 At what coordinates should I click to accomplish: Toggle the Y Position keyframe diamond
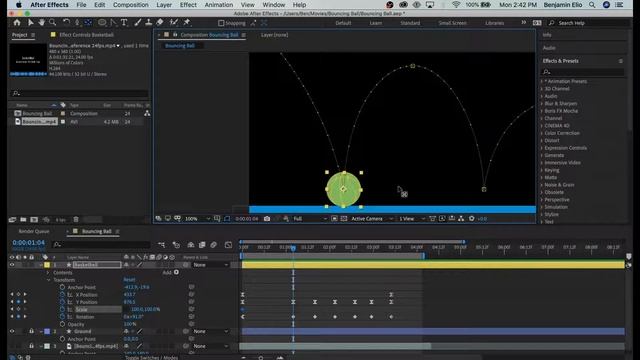pos(18,302)
